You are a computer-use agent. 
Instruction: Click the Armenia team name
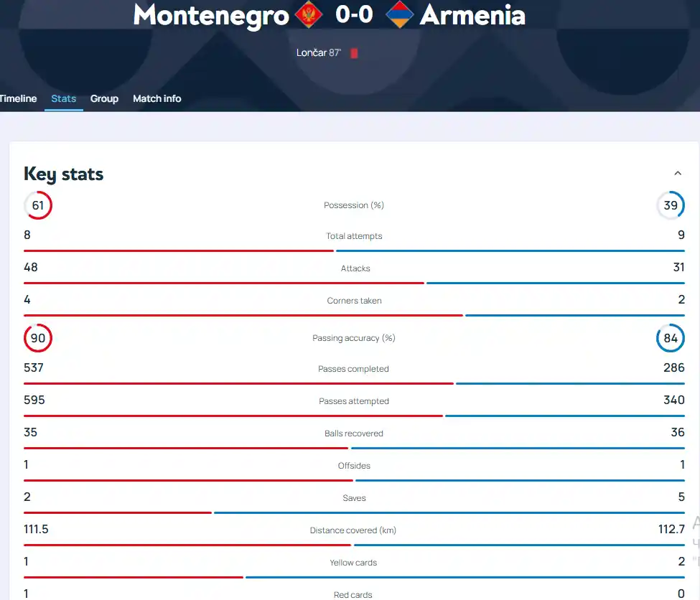[x=472, y=15]
